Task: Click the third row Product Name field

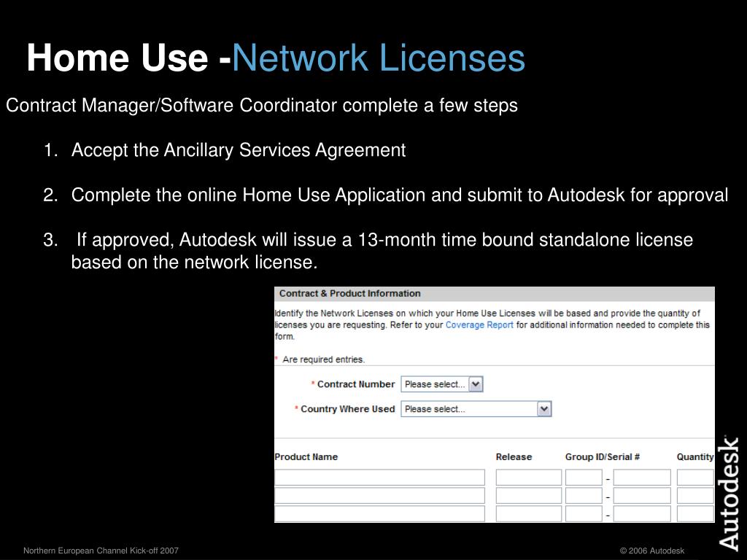Action: (x=379, y=514)
